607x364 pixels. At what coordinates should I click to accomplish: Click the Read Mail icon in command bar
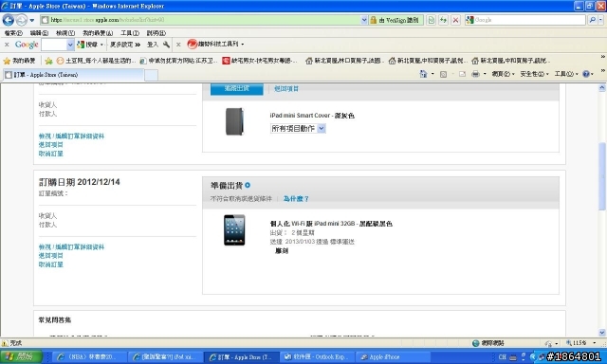click(x=462, y=74)
